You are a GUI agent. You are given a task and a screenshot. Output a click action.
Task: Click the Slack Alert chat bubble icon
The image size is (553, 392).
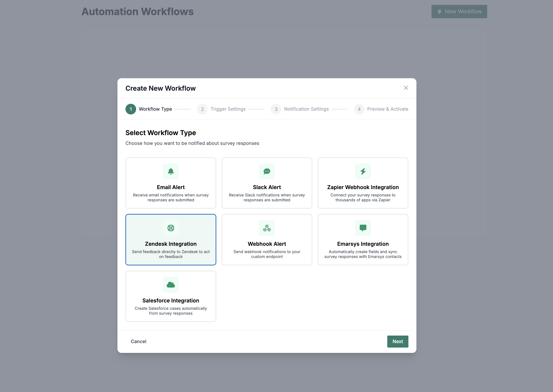[x=267, y=171]
